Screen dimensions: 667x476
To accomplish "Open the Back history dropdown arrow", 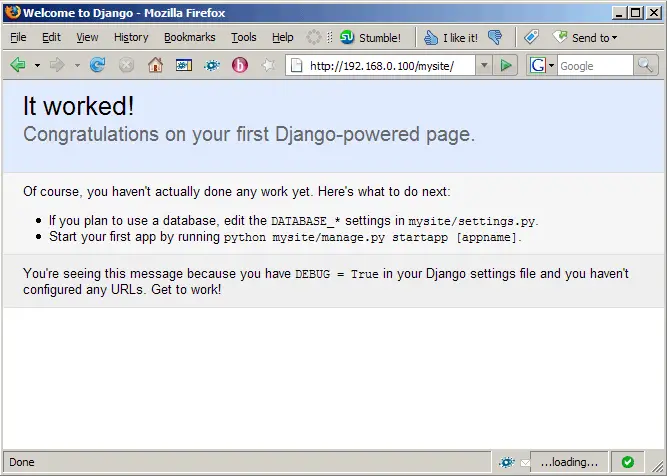I will coord(37,66).
